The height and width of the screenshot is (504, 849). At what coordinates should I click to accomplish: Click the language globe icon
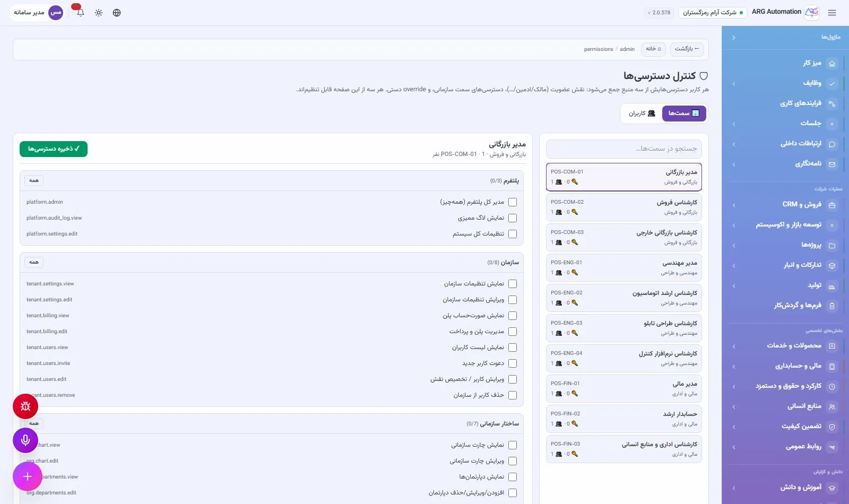117,13
